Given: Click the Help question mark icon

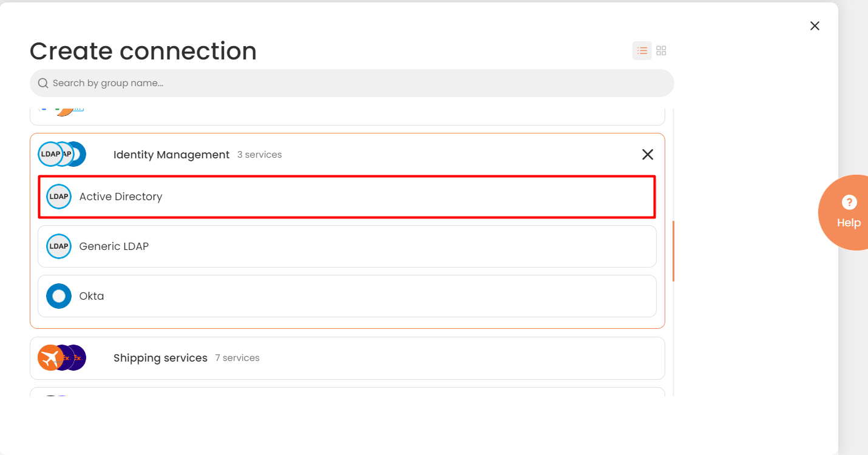Looking at the screenshot, I should pos(849,203).
